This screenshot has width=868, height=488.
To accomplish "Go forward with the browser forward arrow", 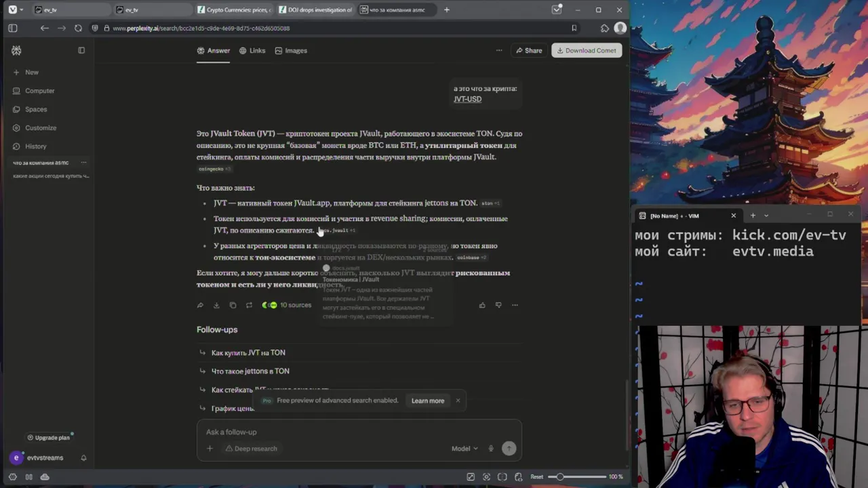I will (x=61, y=28).
